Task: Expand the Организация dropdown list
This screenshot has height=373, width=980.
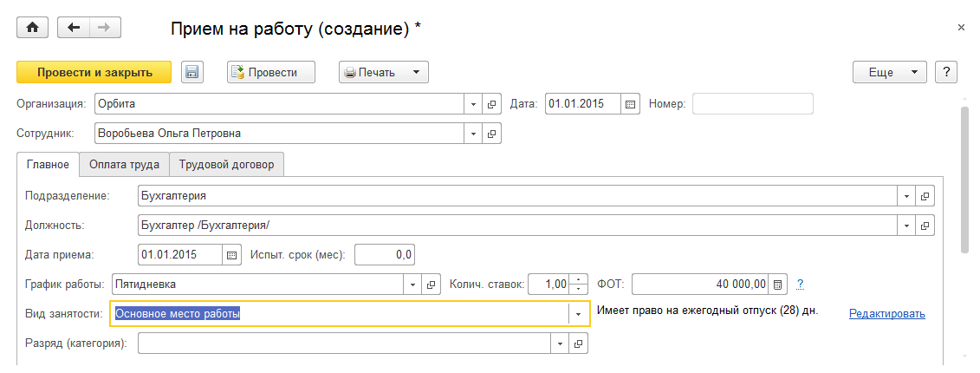Action: pos(474,104)
